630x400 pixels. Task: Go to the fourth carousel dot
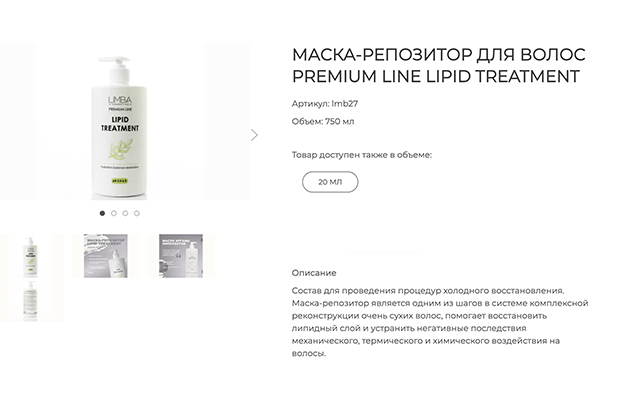point(137,213)
